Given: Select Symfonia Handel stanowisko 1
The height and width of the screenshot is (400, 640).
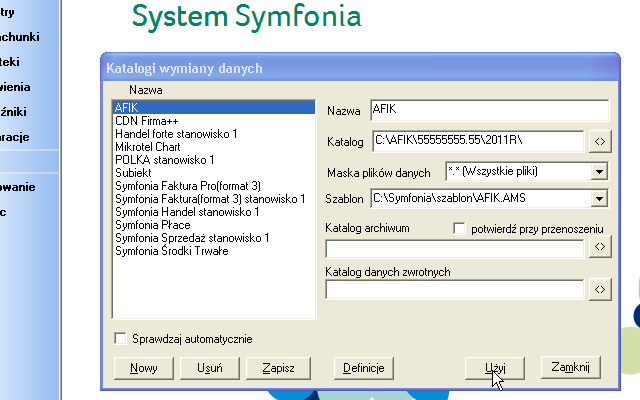Looking at the screenshot, I should (214, 212).
